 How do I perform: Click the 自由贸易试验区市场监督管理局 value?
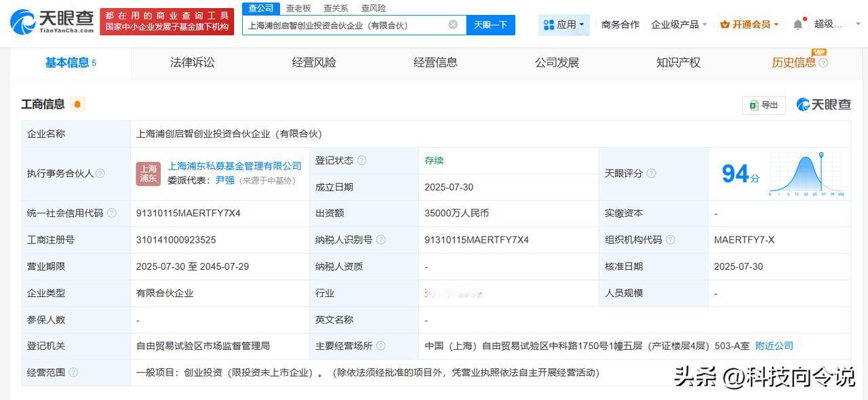point(203,346)
